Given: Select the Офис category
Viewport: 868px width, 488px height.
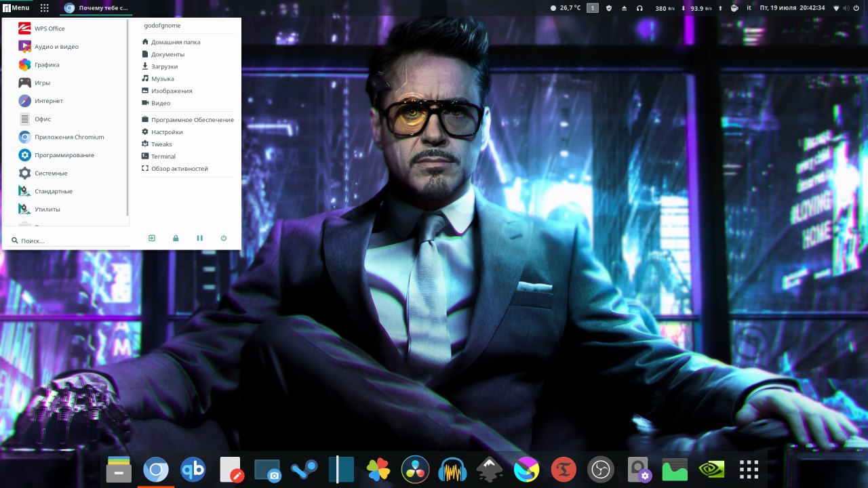Looking at the screenshot, I should coord(65,119).
